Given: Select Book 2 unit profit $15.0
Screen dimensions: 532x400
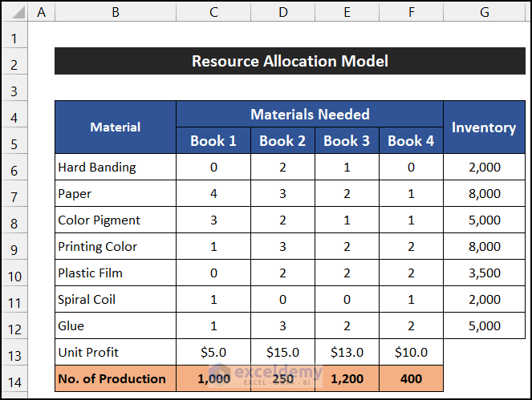Looking at the screenshot, I should pos(283,352).
